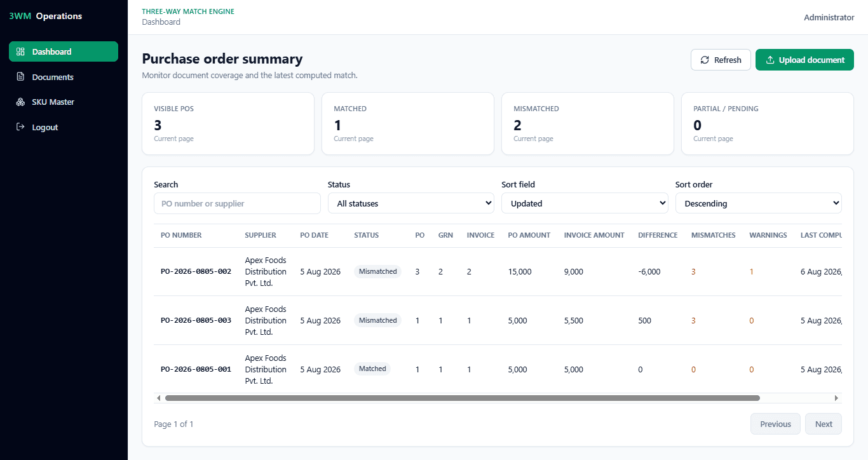Click the Next page button
Screen dimensions: 868x460
[824, 424]
